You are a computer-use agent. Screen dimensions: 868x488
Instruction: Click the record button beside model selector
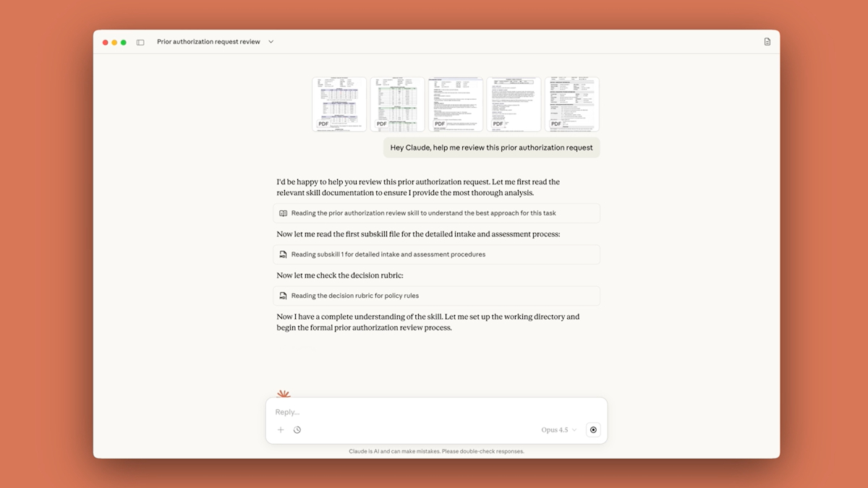pos(593,430)
